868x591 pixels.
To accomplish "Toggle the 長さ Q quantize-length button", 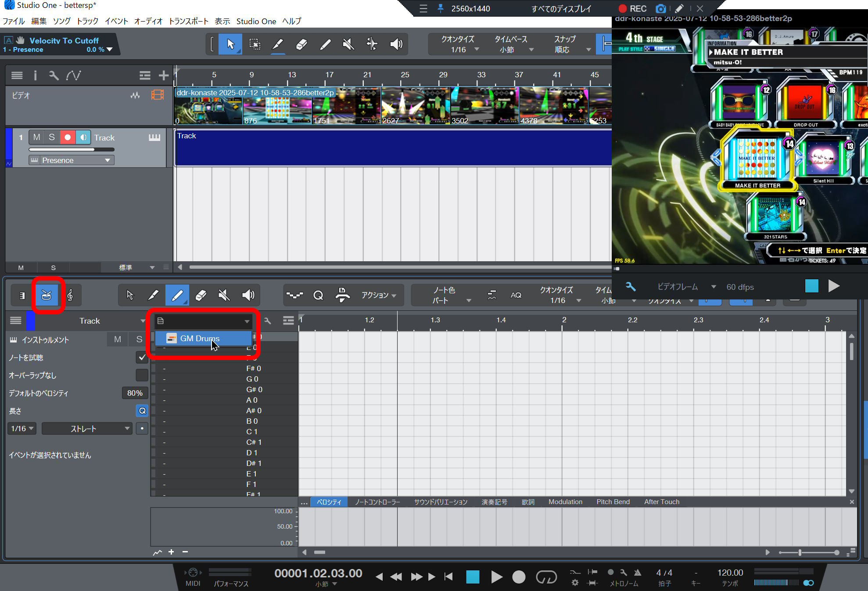I will [142, 411].
